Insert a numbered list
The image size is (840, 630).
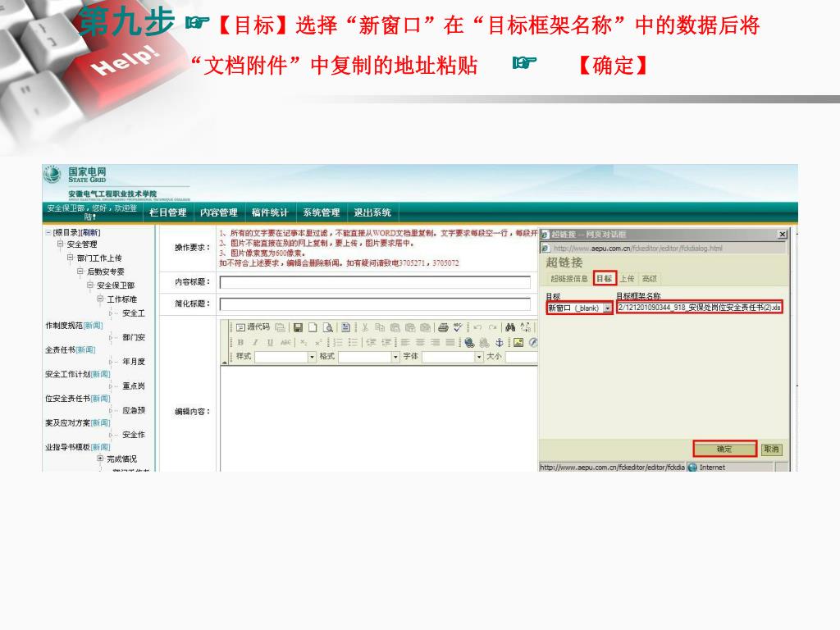tap(337, 342)
